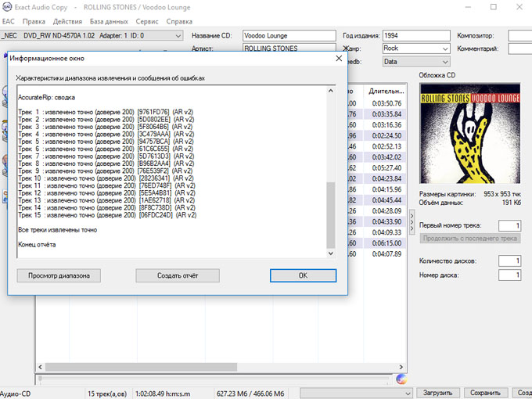Expand the Жанр Rock dropdown

point(444,49)
